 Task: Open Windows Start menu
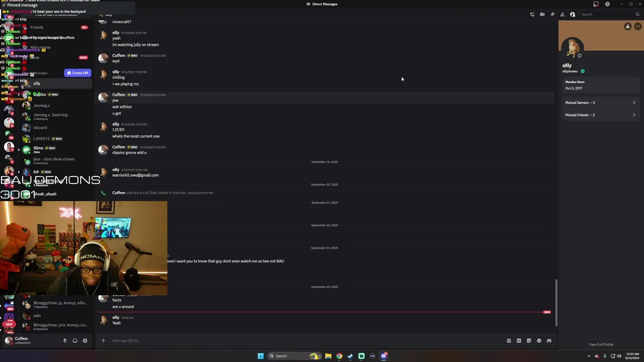pos(261,356)
